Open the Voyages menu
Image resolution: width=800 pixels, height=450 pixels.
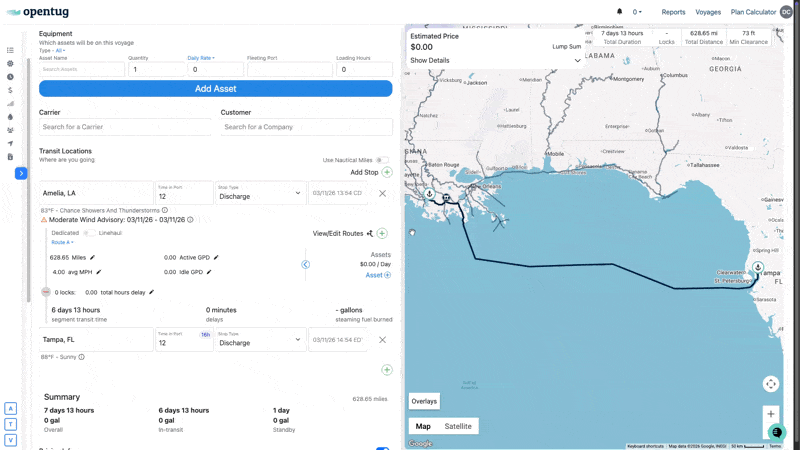(708, 12)
